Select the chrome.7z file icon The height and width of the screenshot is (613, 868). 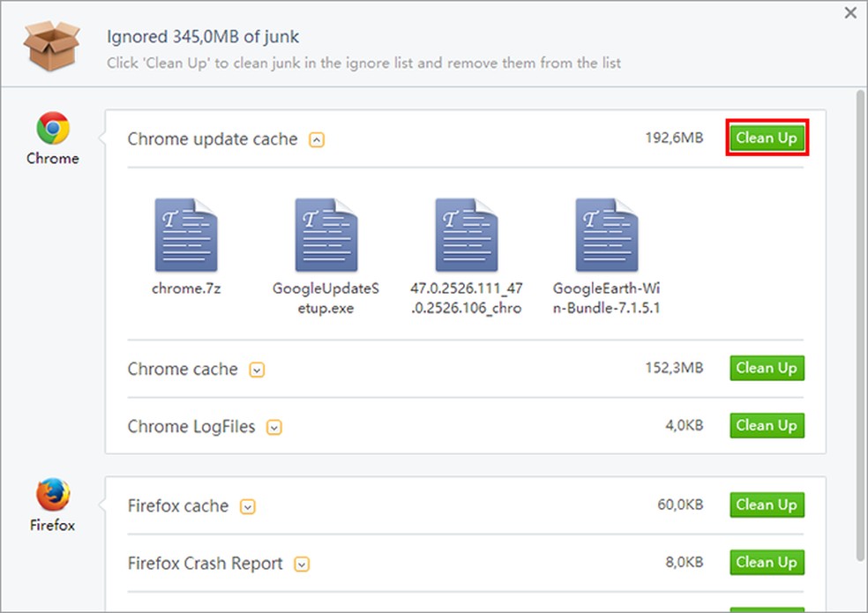(186, 235)
